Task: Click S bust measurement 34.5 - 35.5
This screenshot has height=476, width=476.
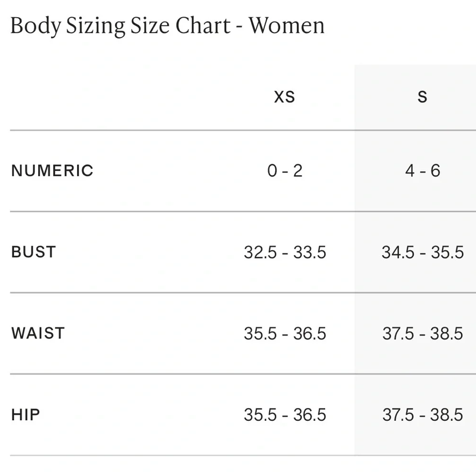Action: coord(422,252)
